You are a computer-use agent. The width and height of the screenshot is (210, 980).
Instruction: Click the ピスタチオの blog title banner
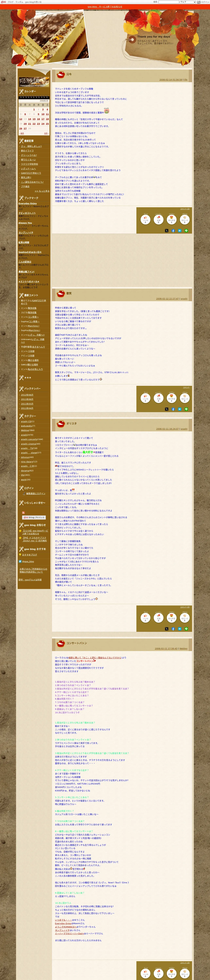[x=34, y=82]
